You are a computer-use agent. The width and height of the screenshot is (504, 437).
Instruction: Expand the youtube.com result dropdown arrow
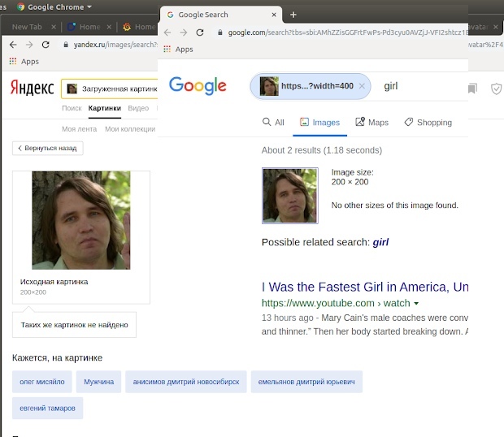tap(417, 304)
